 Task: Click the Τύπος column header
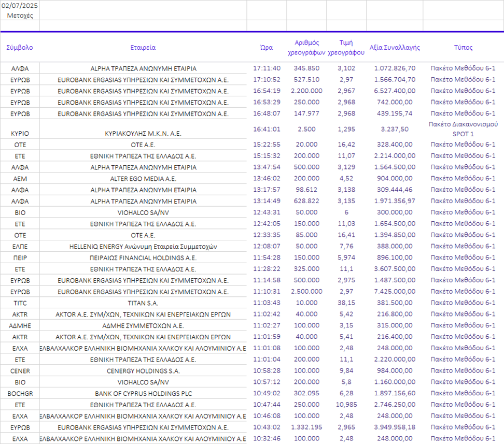463,47
